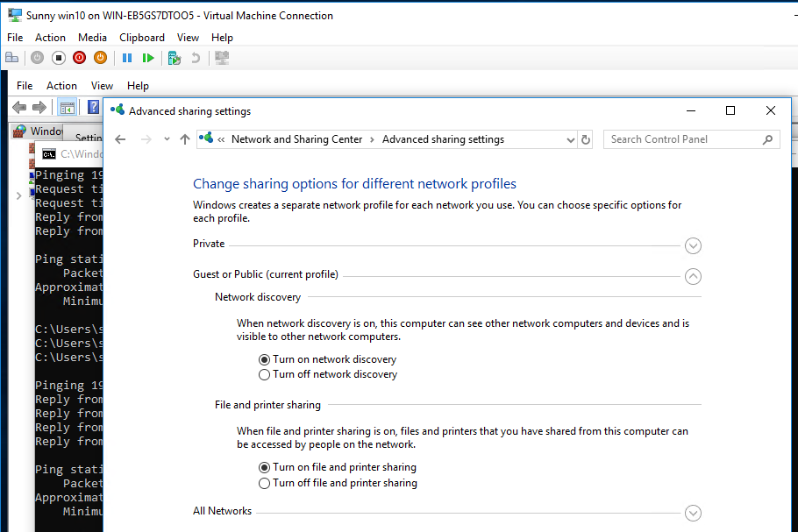
Task: Click the File and printer sharing subheading
Action: tap(267, 405)
